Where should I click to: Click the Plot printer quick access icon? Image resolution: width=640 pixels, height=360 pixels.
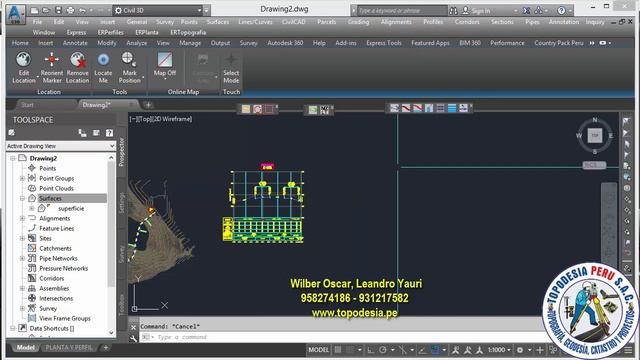(x=70, y=11)
